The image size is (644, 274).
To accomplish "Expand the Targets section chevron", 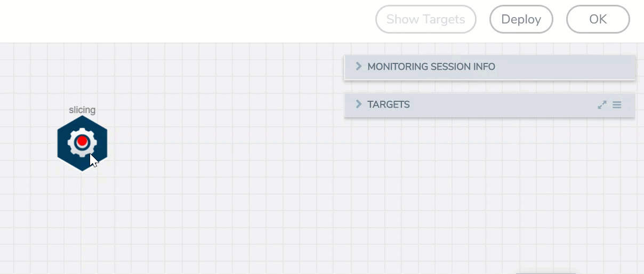I will coord(358,104).
